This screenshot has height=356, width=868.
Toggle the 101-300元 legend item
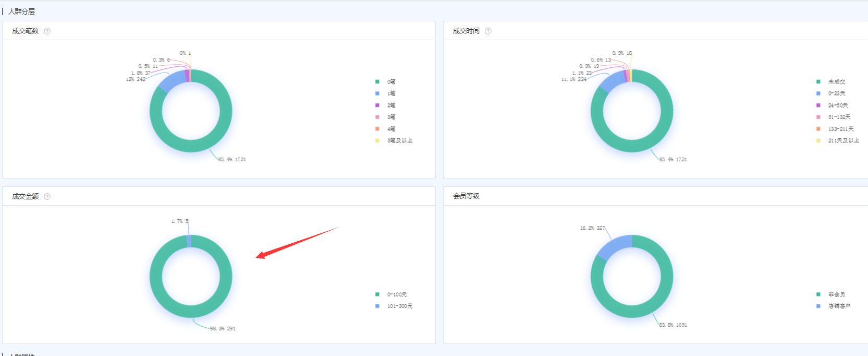[399, 306]
